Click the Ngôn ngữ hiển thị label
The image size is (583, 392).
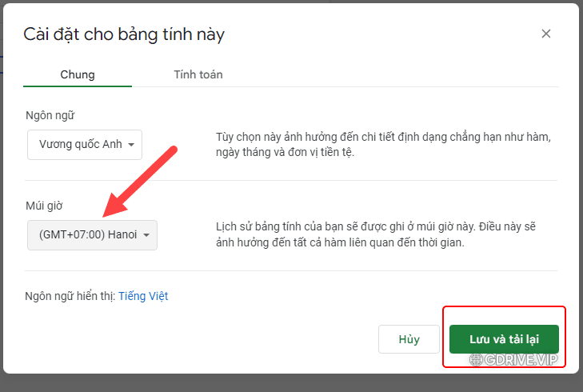[x=70, y=296]
